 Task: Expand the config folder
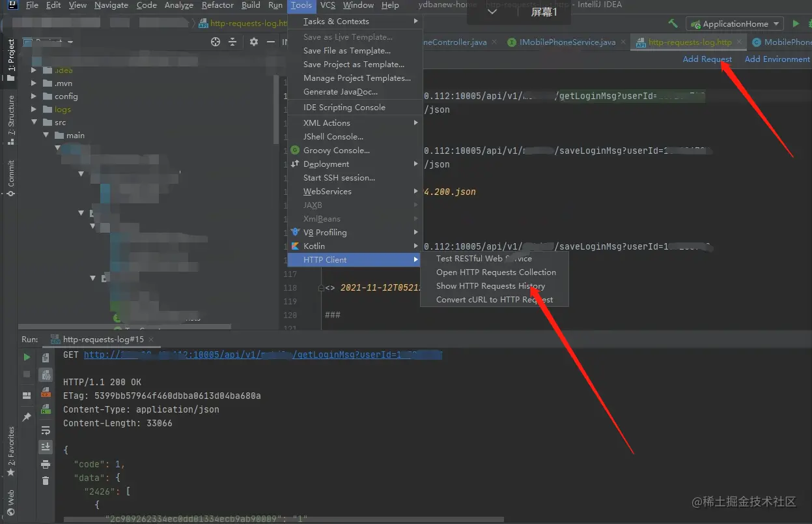coord(35,96)
